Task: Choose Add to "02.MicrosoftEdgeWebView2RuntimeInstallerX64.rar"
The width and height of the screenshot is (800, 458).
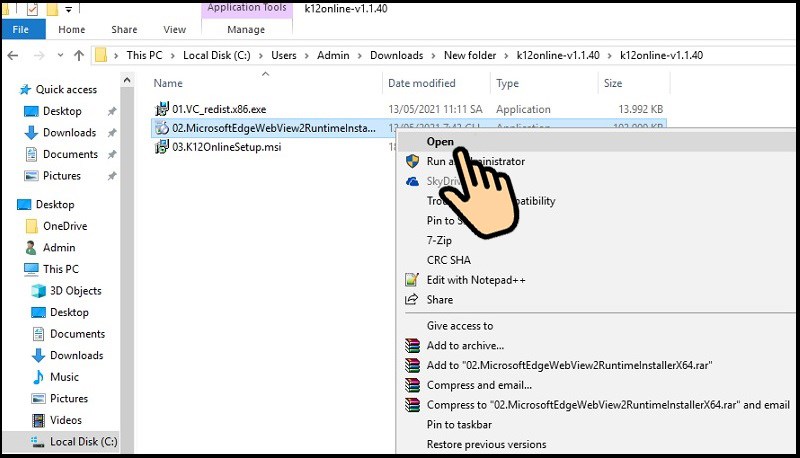Action: click(569, 365)
